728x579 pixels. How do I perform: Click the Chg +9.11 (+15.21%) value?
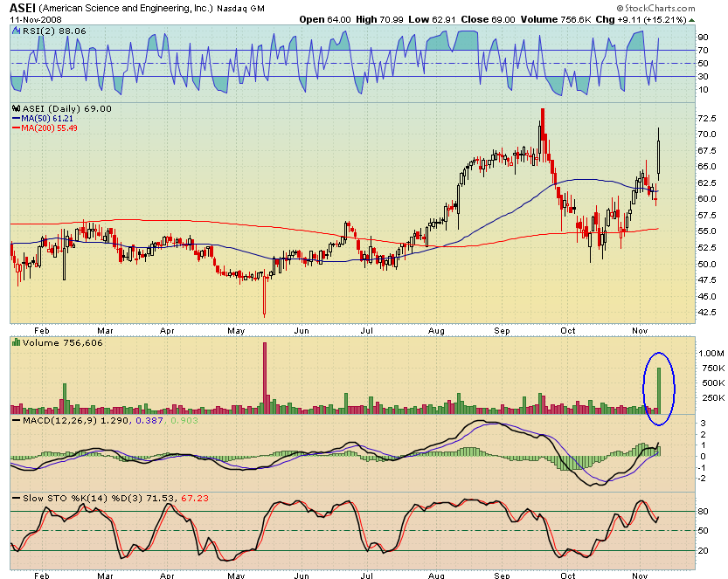[x=641, y=19]
